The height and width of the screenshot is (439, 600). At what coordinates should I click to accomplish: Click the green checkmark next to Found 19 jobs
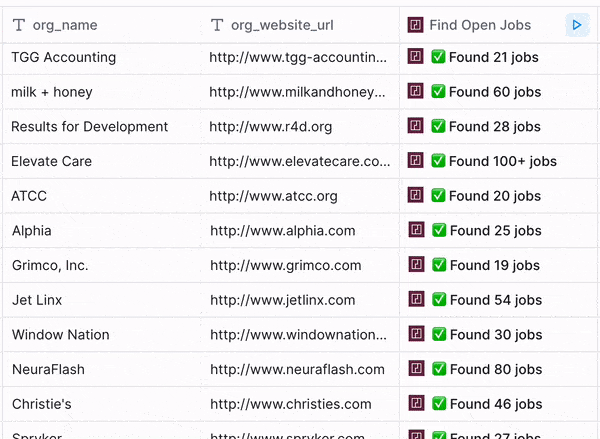click(x=439, y=265)
